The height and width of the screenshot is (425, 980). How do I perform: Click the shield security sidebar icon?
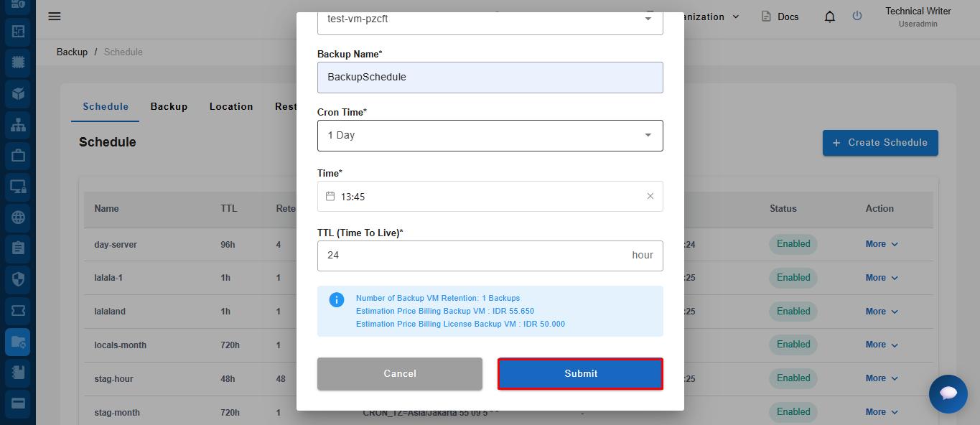click(18, 279)
